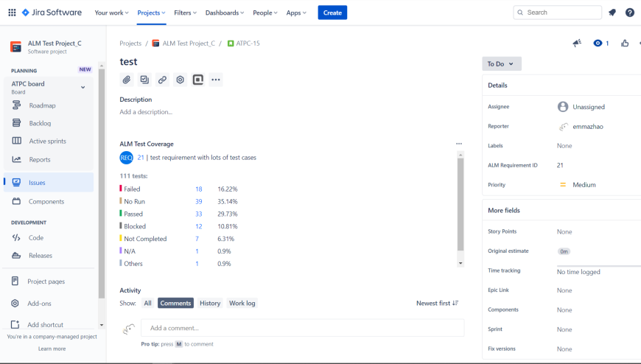
Task: Click the give feedback megaphone icon
Action: pyautogui.click(x=577, y=43)
